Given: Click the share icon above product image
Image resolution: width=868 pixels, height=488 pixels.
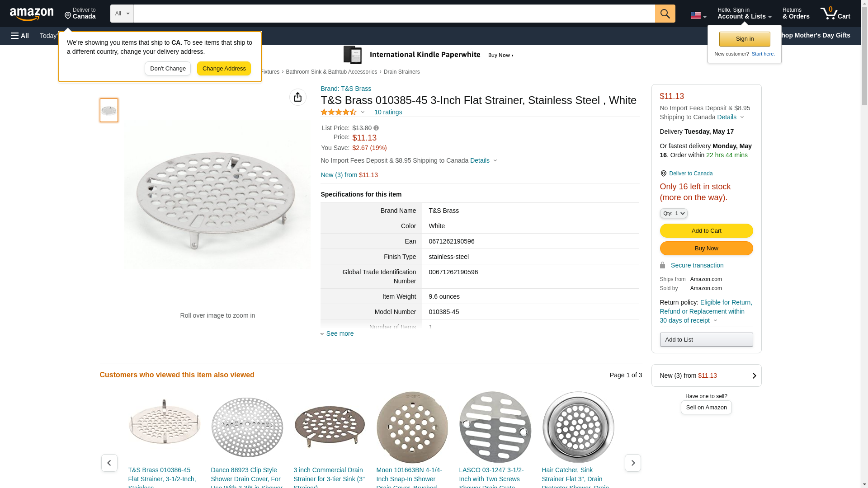Looking at the screenshot, I should click(x=297, y=97).
